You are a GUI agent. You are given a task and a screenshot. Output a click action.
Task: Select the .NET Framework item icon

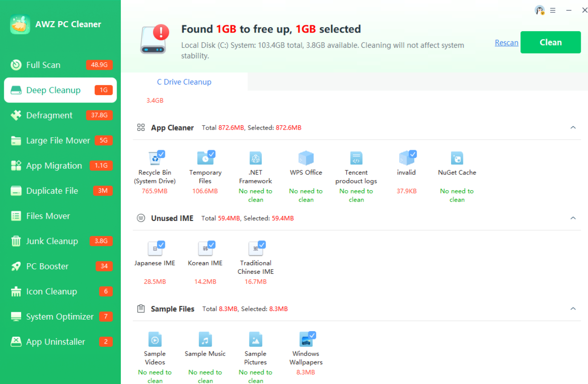click(255, 158)
